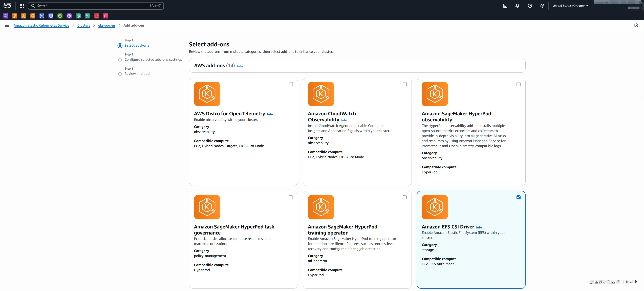Check the AWS Distro for OpenTelemetry add-on
The image size is (644, 291).
point(290,84)
